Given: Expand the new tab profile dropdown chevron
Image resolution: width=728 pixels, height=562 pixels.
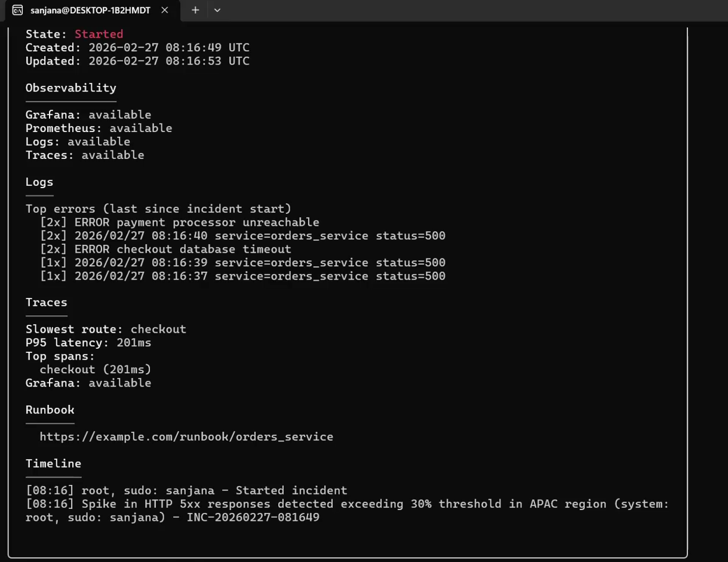Looking at the screenshot, I should tap(217, 10).
